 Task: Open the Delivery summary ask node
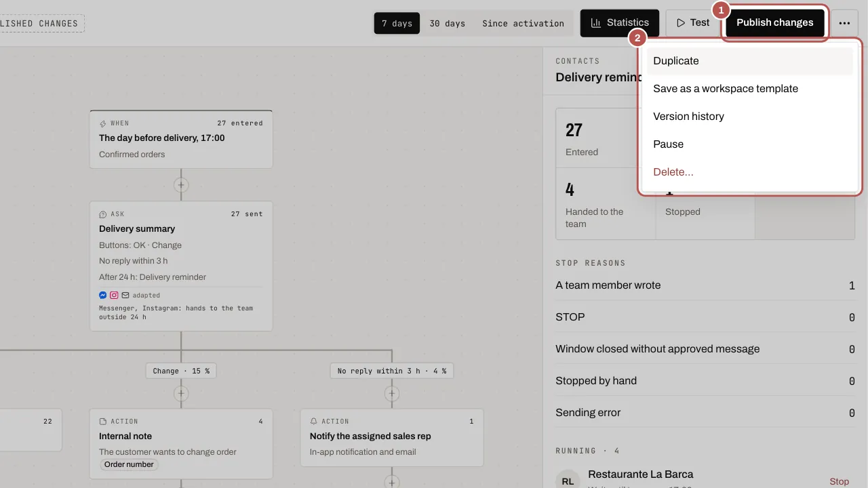(x=181, y=266)
